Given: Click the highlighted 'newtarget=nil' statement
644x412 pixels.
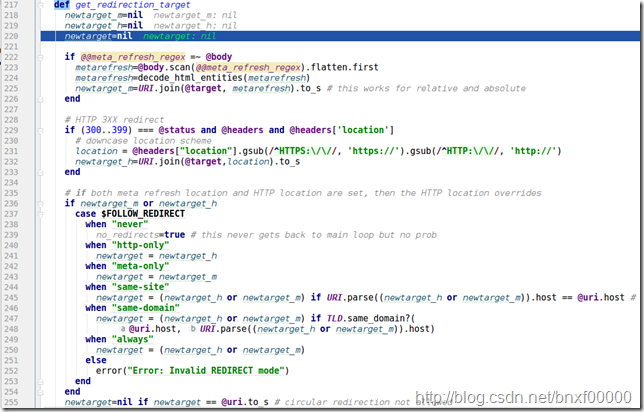Looking at the screenshot, I should coord(99,36).
